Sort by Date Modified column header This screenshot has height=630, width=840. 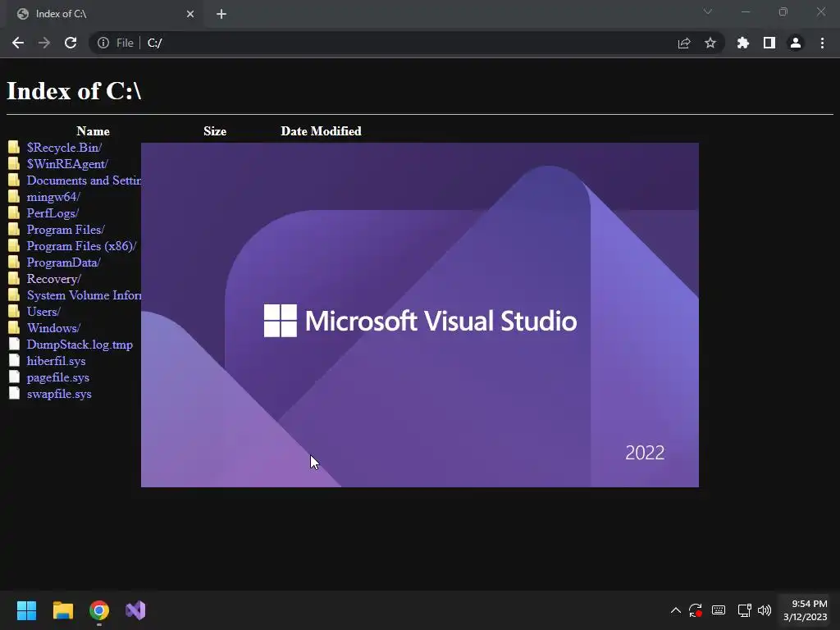321,131
